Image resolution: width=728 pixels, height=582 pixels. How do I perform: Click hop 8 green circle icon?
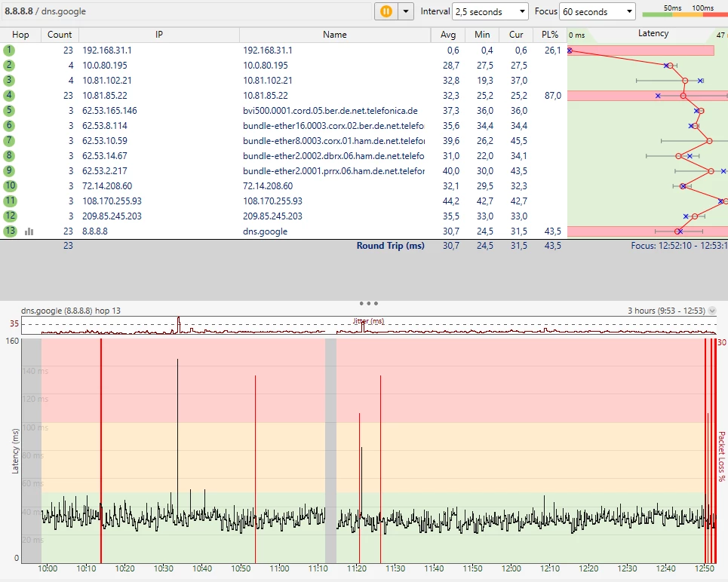(x=9, y=156)
